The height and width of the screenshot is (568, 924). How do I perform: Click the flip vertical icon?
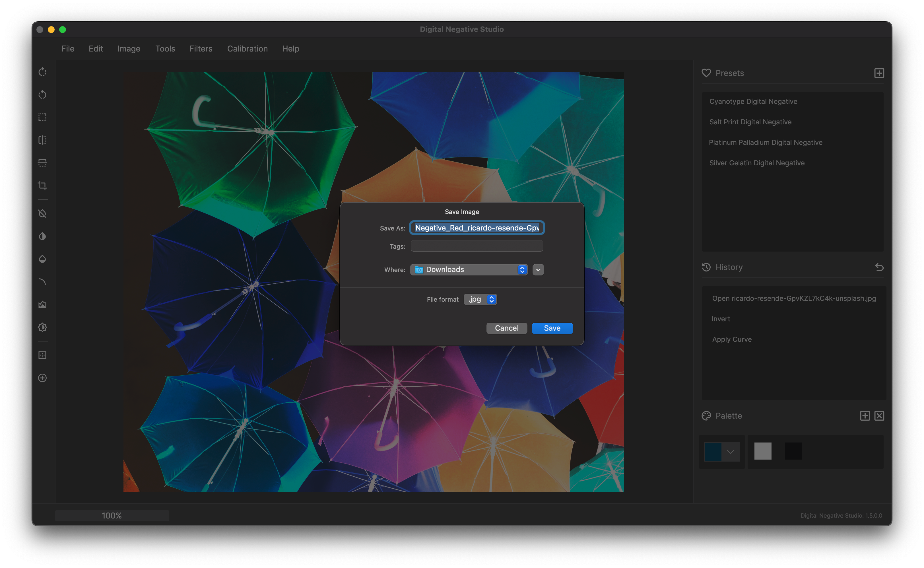point(42,163)
